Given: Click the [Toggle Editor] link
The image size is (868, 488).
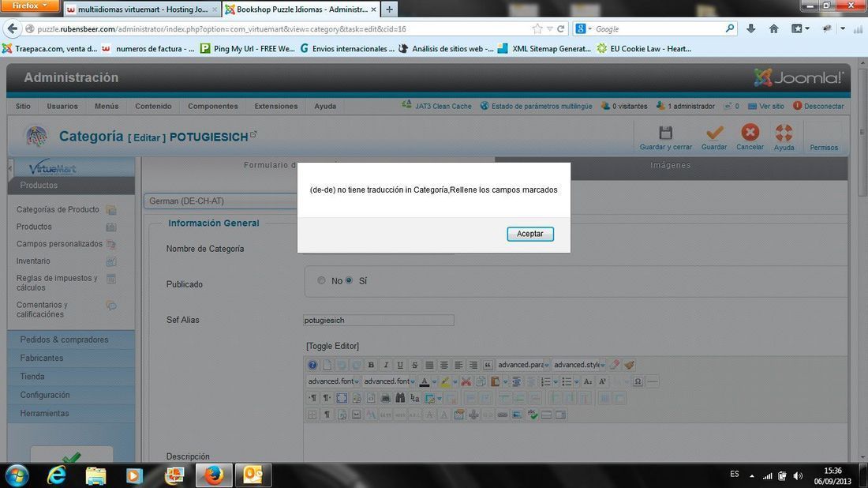Looking at the screenshot, I should click(333, 346).
